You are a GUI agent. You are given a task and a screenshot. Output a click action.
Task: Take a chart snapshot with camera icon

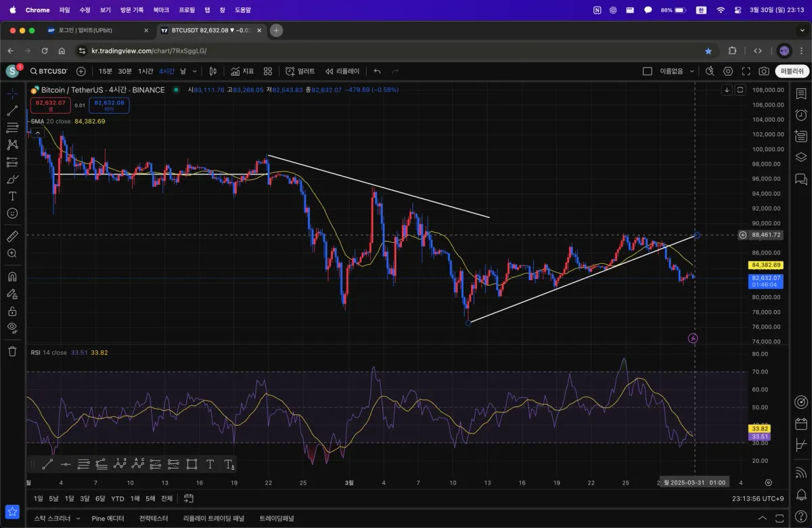(764, 71)
